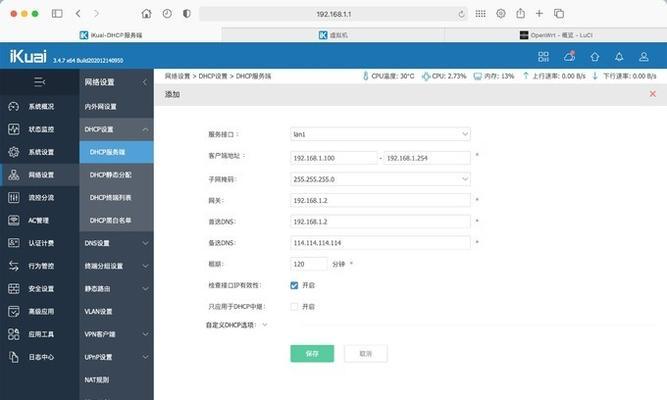The image size is (667, 400).
Task: Open 流控分流 sidebar item
Action: pos(39,197)
